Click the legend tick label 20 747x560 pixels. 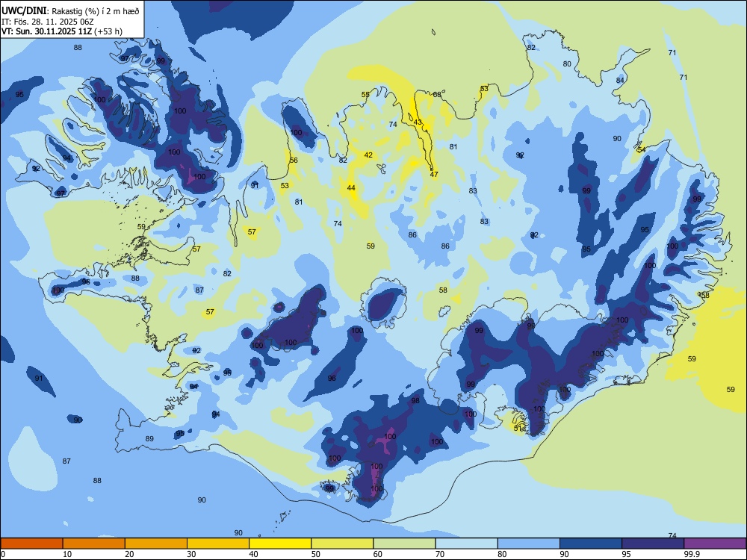(x=129, y=554)
